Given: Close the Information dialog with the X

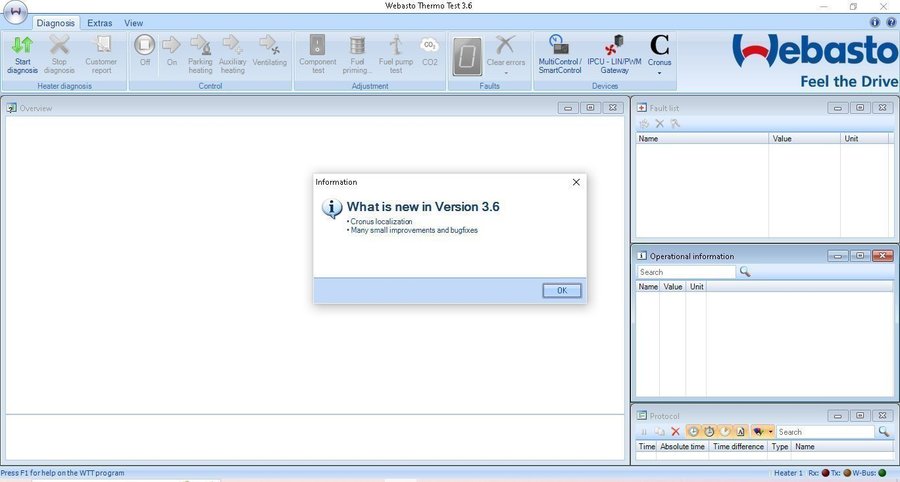Looking at the screenshot, I should [576, 182].
